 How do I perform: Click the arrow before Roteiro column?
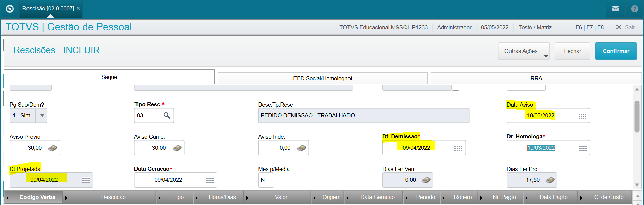(444, 198)
